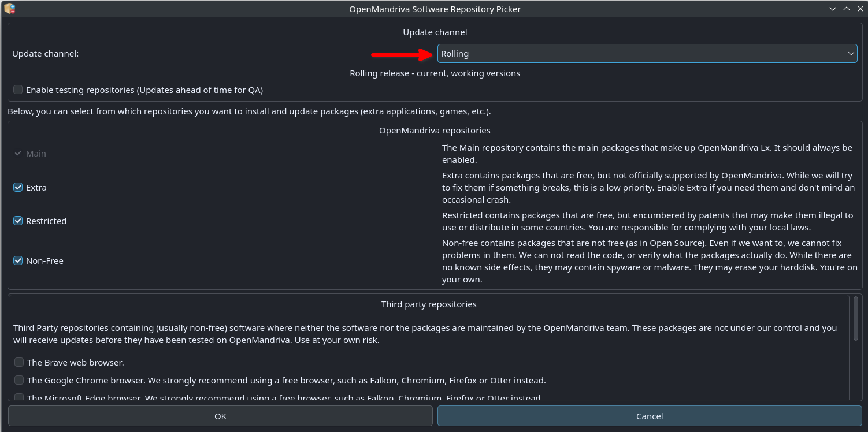Click the 'Update channel:' label
Screen dimensions: 868x432
pyautogui.click(x=46, y=53)
